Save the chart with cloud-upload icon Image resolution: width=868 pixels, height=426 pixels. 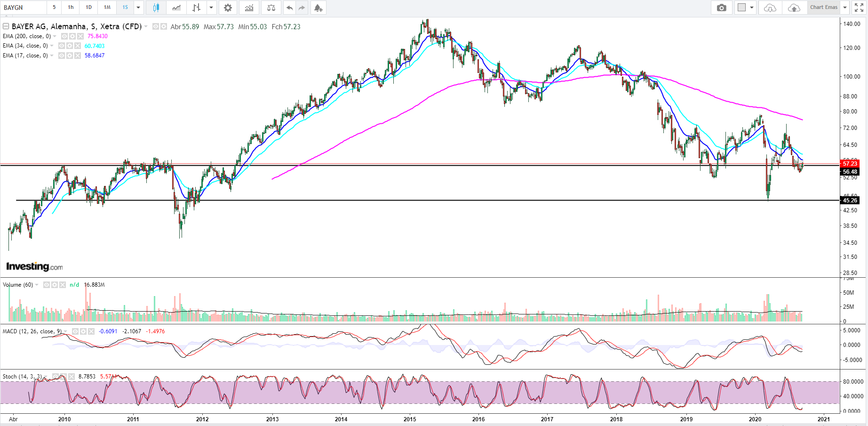[794, 8]
